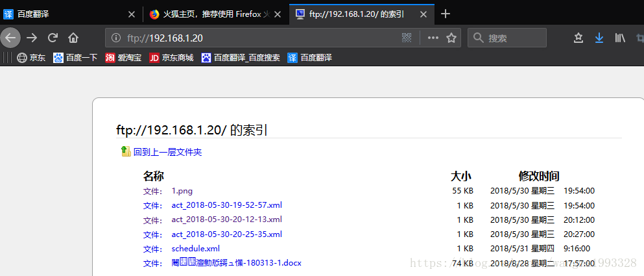The height and width of the screenshot is (276, 644).
Task: Open act_2018-05-30-20-25-35.xml
Action: click(227, 234)
